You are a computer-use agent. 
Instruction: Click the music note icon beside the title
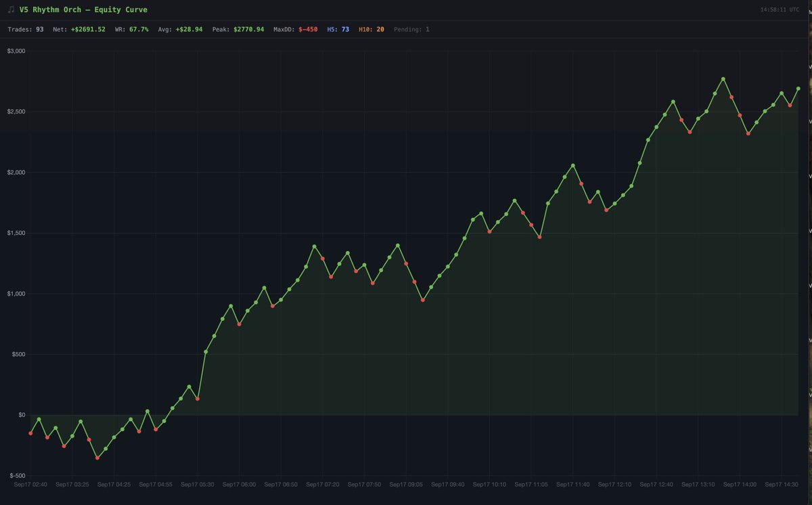coord(12,10)
